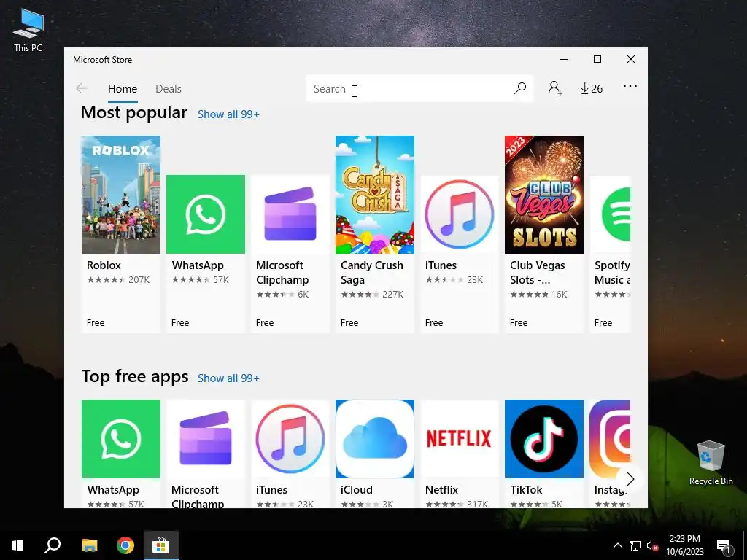
Task: Open the notification action center
Action: 724,545
